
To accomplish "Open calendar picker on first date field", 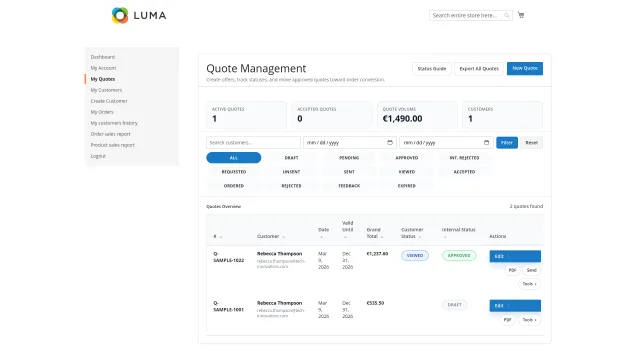I will [390, 142].
